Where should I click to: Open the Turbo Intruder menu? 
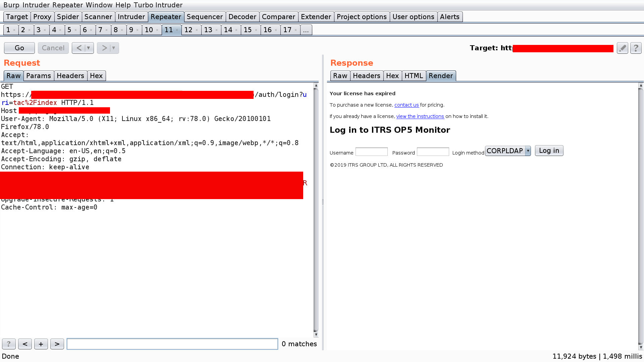click(158, 5)
